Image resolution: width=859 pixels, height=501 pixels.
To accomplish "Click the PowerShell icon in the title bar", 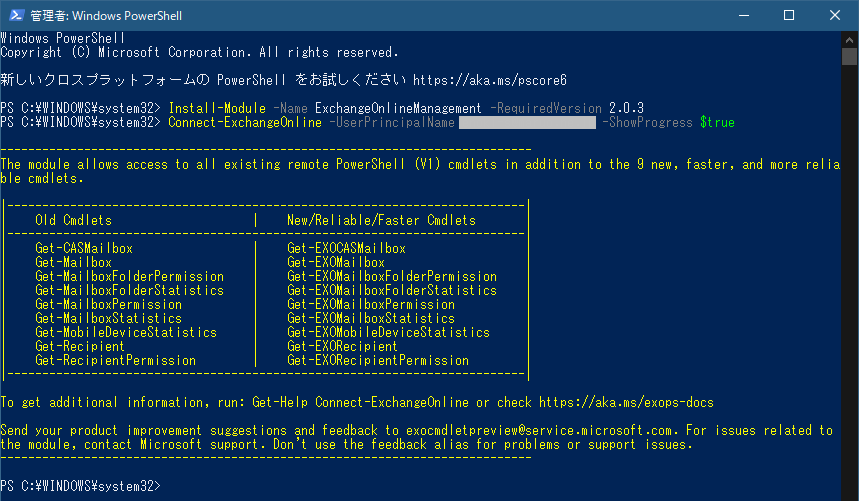I will [x=16, y=15].
